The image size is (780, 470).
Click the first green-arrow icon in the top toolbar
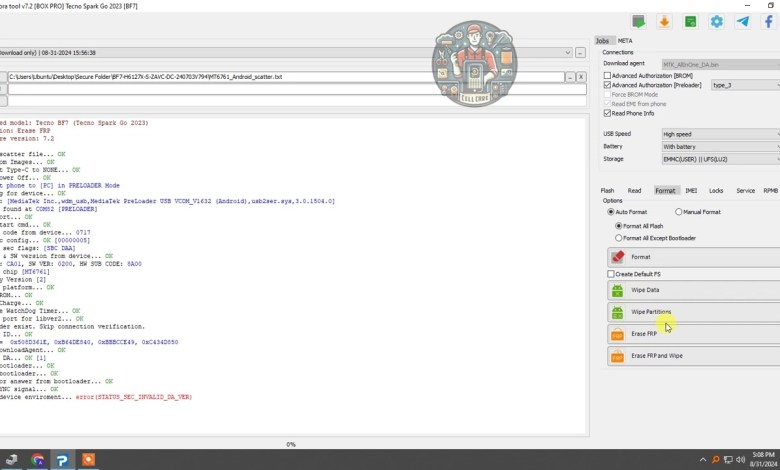pyautogui.click(x=638, y=21)
